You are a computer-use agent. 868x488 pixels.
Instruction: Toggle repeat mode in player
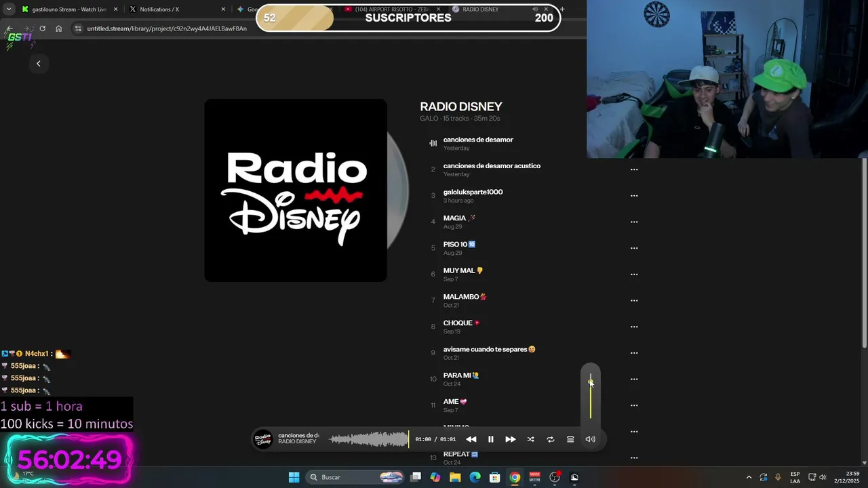(551, 439)
